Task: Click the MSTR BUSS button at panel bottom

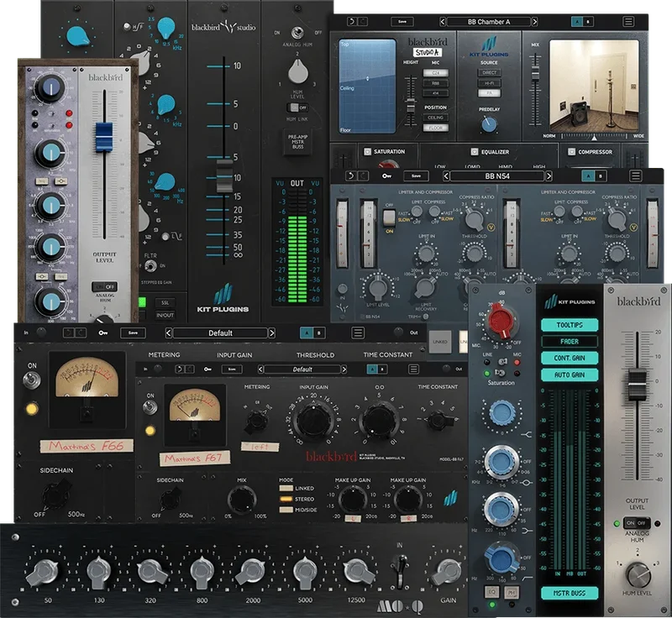Action: [570, 593]
